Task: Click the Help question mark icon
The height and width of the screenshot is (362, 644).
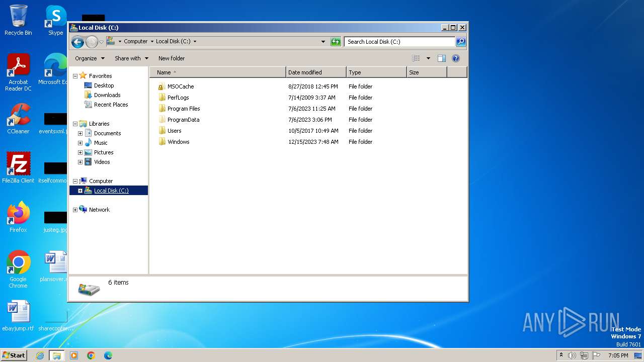Action: point(456,58)
